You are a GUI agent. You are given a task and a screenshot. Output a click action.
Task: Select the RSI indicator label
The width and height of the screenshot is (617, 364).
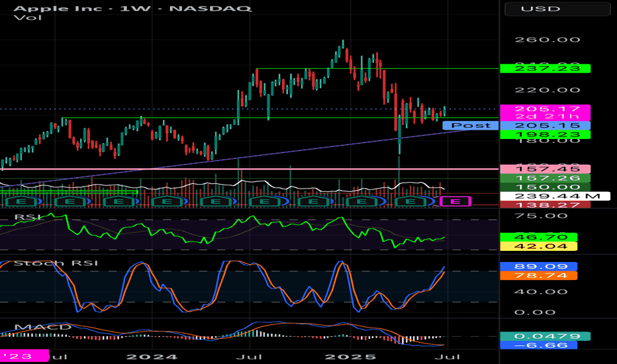click(x=28, y=217)
